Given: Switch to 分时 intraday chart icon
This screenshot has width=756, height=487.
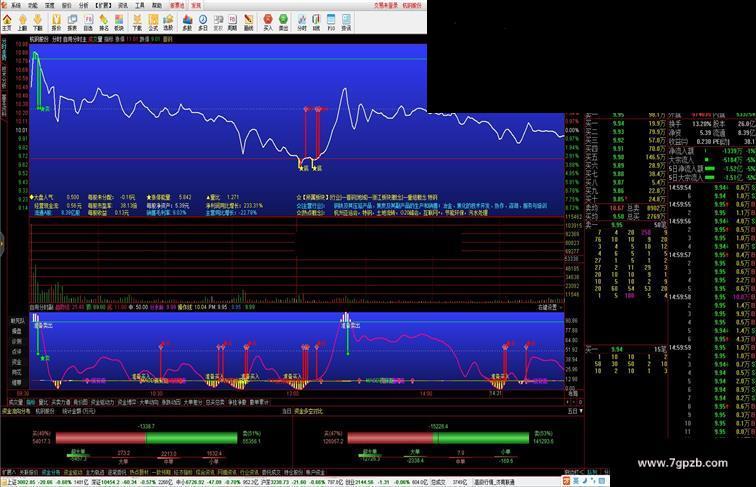Looking at the screenshot, I should tap(302, 22).
